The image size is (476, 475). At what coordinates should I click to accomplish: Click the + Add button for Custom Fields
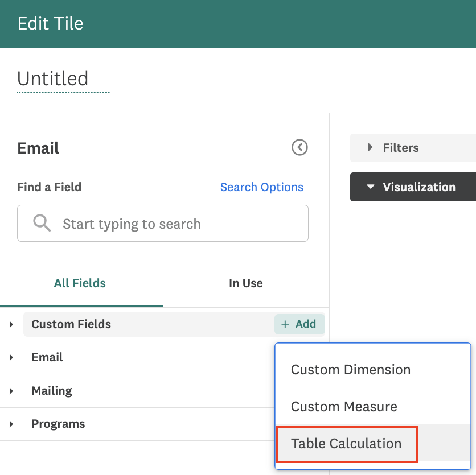click(299, 324)
